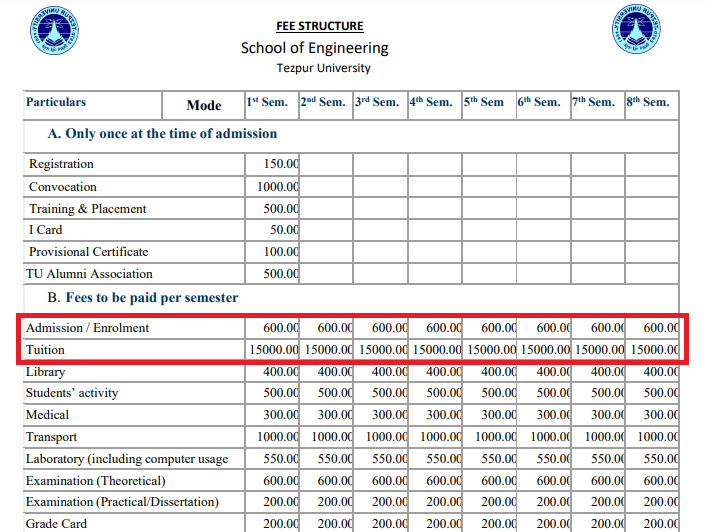The image size is (707, 532).
Task: Click Students' activity 3rd semester value
Action: click(x=390, y=393)
